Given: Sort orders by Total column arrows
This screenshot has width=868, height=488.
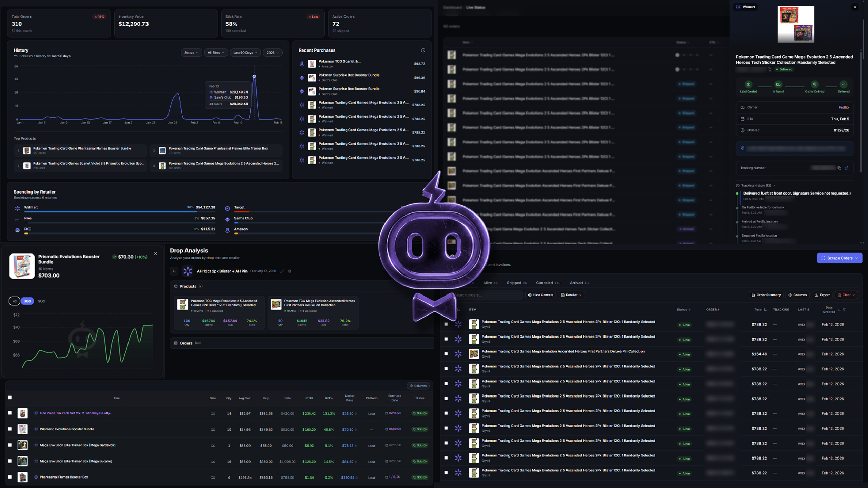Looking at the screenshot, I should point(765,310).
